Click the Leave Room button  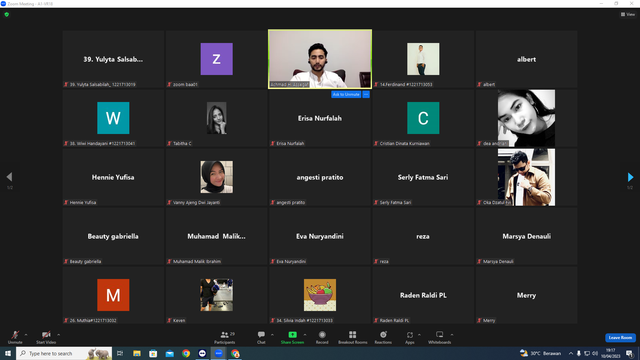coord(620,338)
